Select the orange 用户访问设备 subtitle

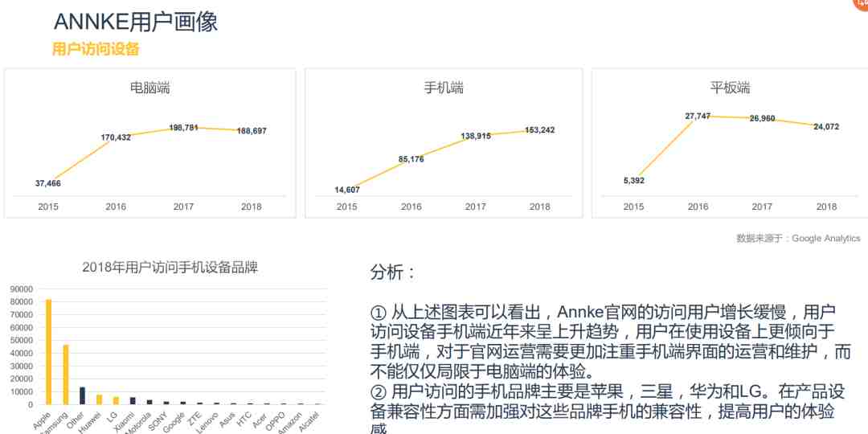pyautogui.click(x=95, y=49)
